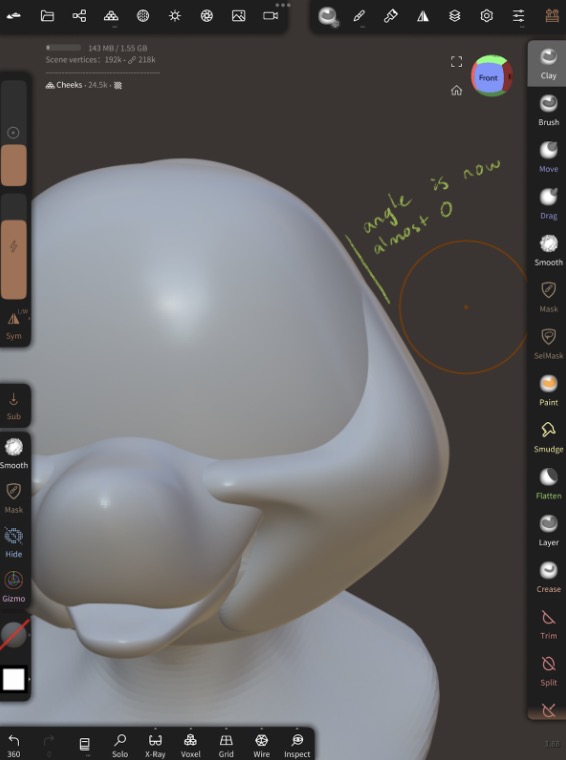
Task: Activate the Smudge tool
Action: tap(548, 437)
